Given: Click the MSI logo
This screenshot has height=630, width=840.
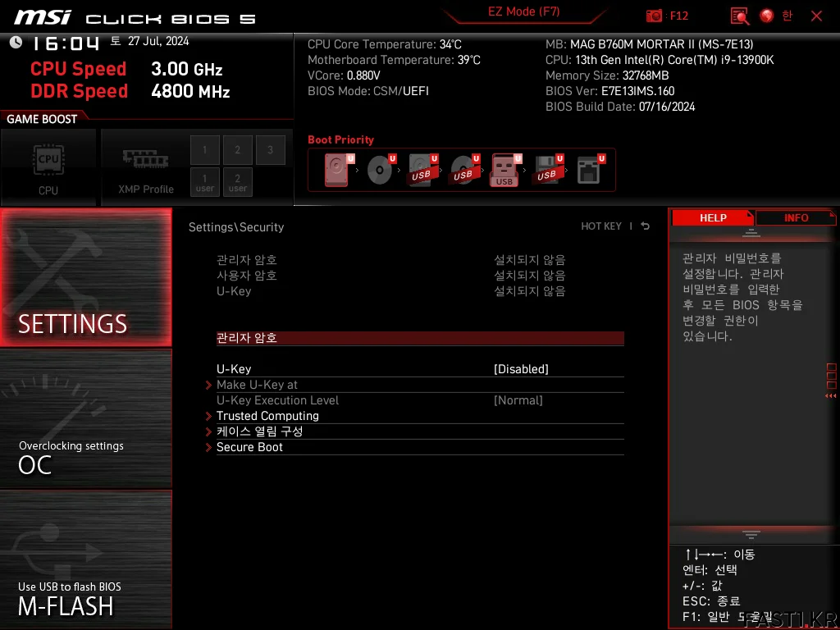Looking at the screenshot, I should [43, 17].
